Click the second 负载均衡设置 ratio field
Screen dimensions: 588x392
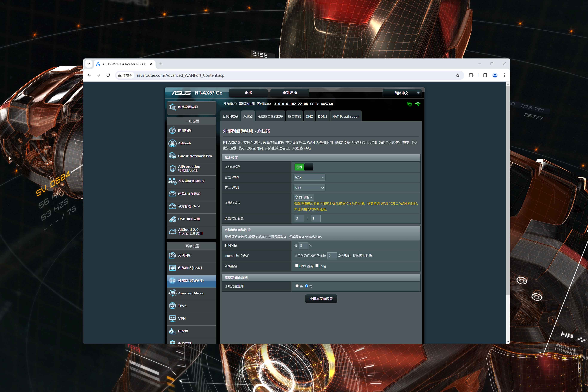pos(316,218)
